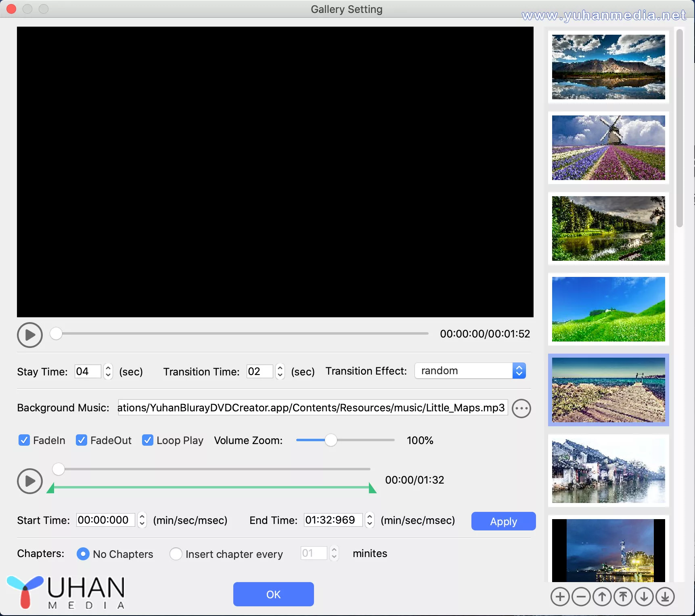Move selected image to top using top-arrow icon

pyautogui.click(x=623, y=597)
